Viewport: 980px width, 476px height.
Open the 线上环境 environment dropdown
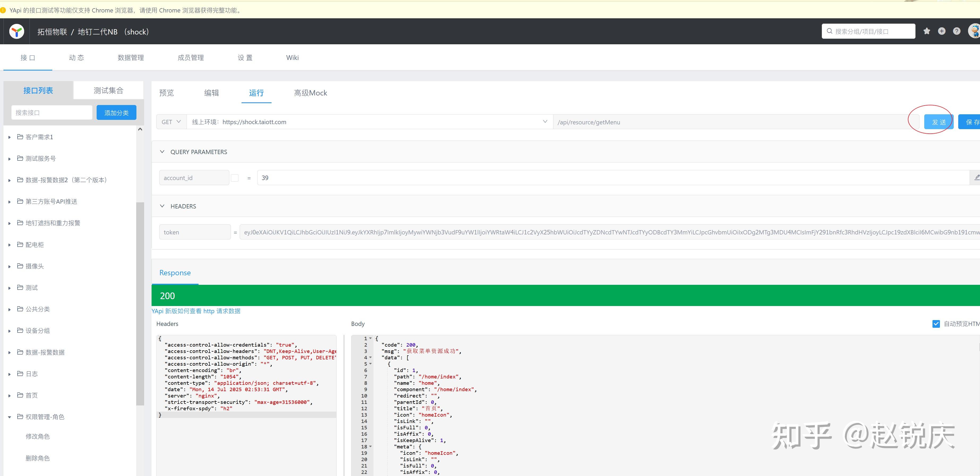coord(369,122)
